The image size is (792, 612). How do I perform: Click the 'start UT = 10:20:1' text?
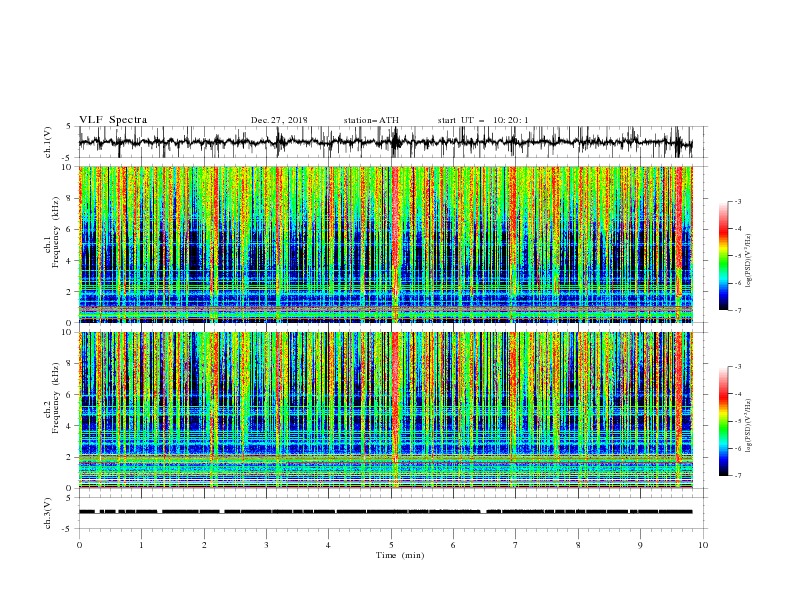(x=483, y=120)
